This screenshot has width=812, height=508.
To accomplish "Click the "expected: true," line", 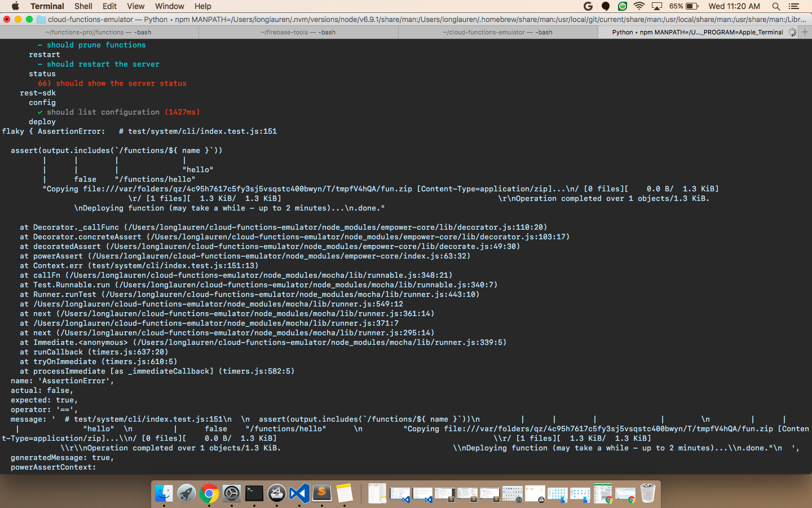I will [45, 400].
